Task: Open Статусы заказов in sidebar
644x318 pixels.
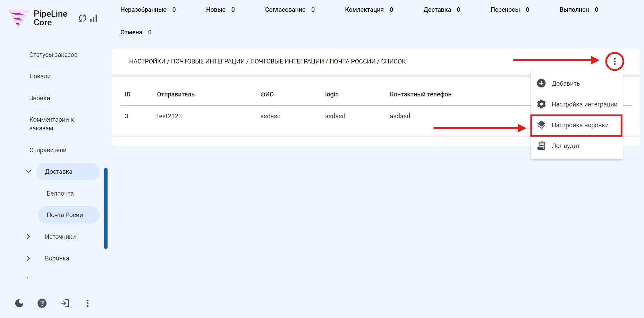Action: pyautogui.click(x=53, y=55)
